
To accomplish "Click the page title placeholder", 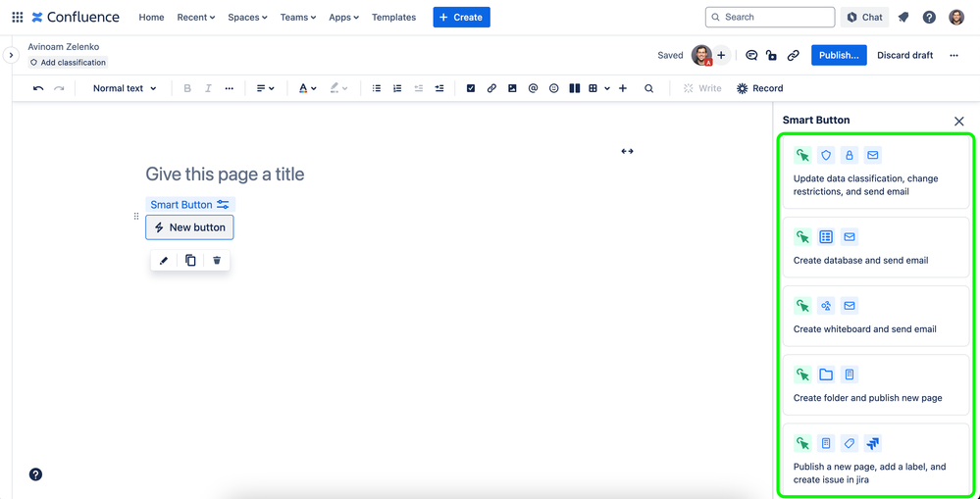I will click(x=225, y=174).
